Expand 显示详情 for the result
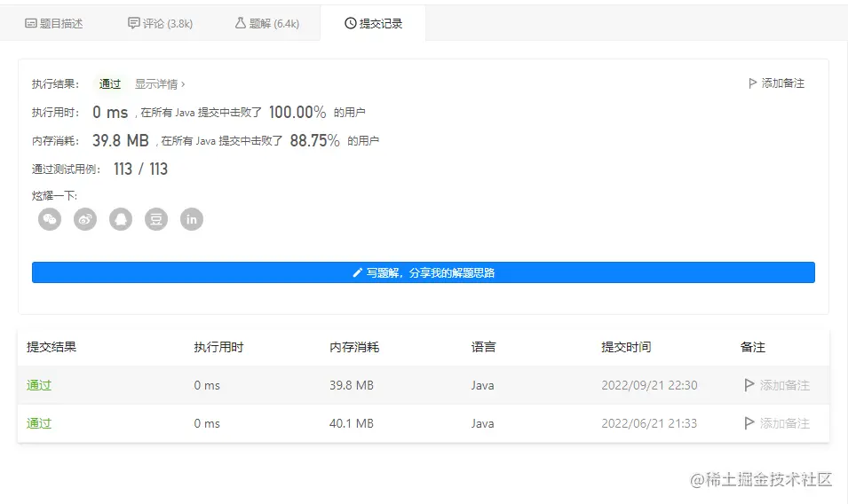The width and height of the screenshot is (848, 504). point(160,83)
